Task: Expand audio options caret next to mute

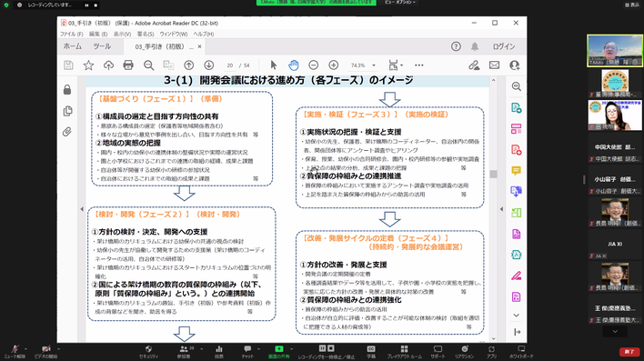Action: (x=25, y=349)
